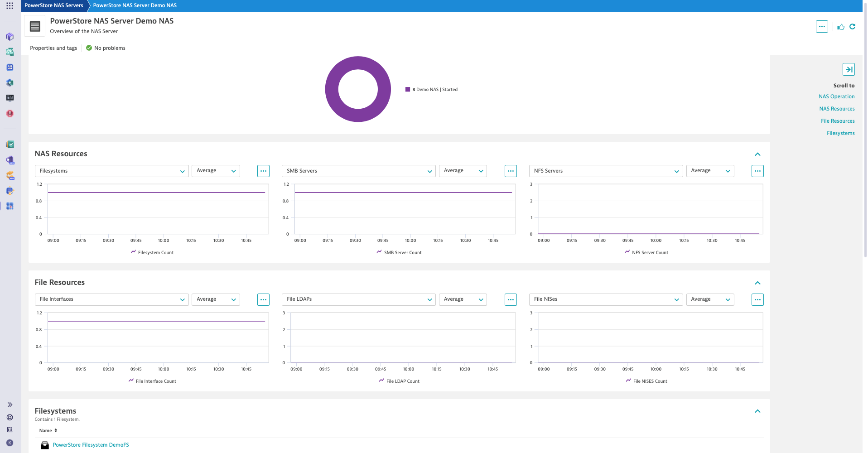Toggle the SMB Server Count legend entry
The height and width of the screenshot is (453, 868).
[x=399, y=253]
